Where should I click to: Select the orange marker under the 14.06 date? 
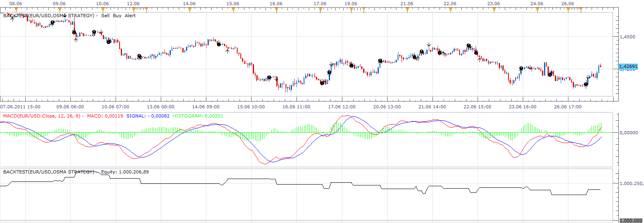coord(190,10)
